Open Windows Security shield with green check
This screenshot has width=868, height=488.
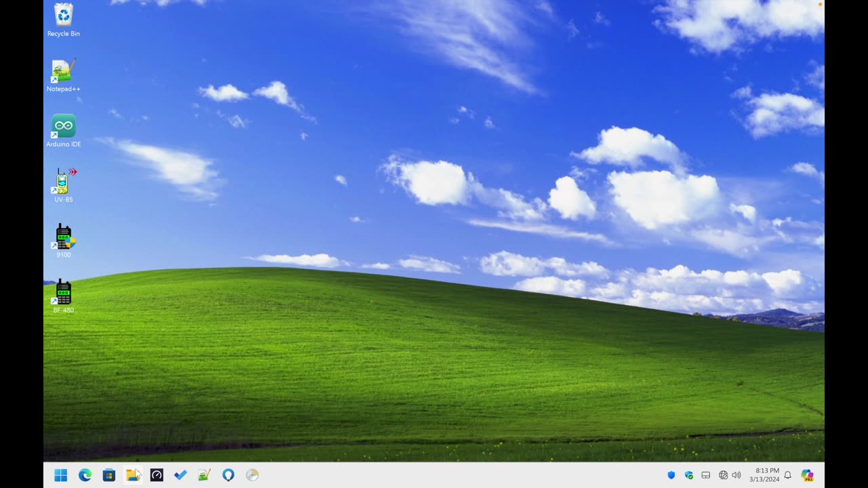689,475
